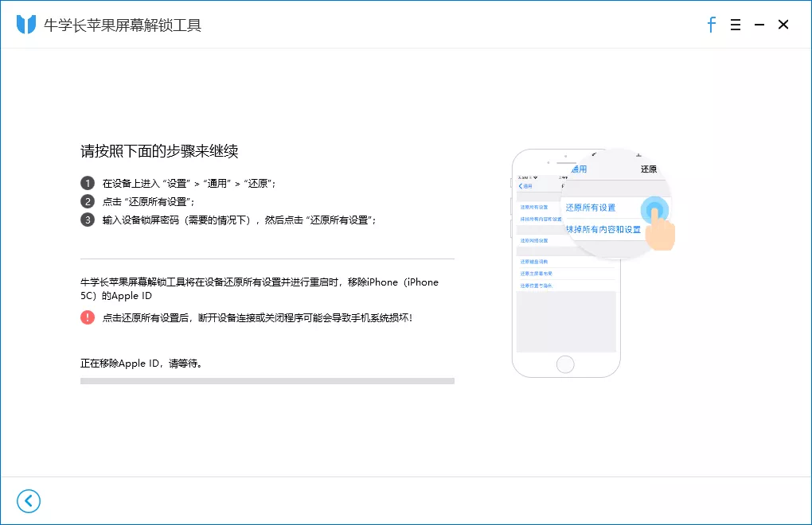Screen dimensions: 812x525
Task: Click the step 2 text '点击 “还原所有设置”'
Action: 148,202
